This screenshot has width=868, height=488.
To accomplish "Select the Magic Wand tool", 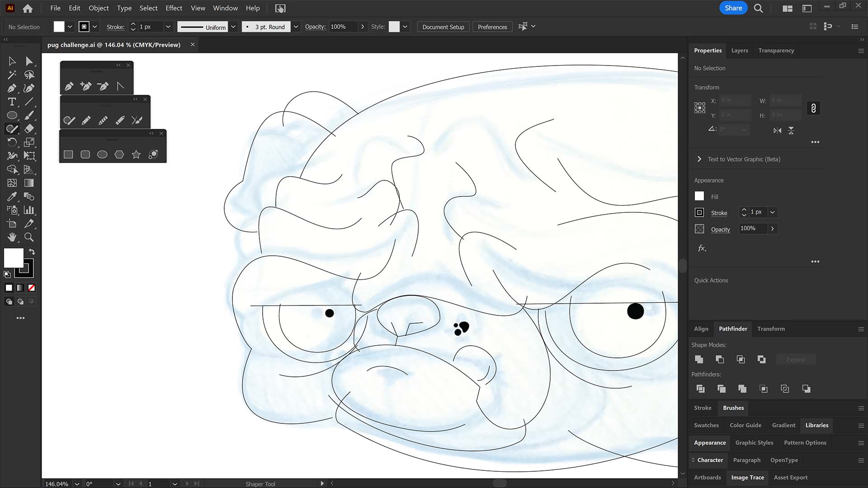I will (12, 75).
